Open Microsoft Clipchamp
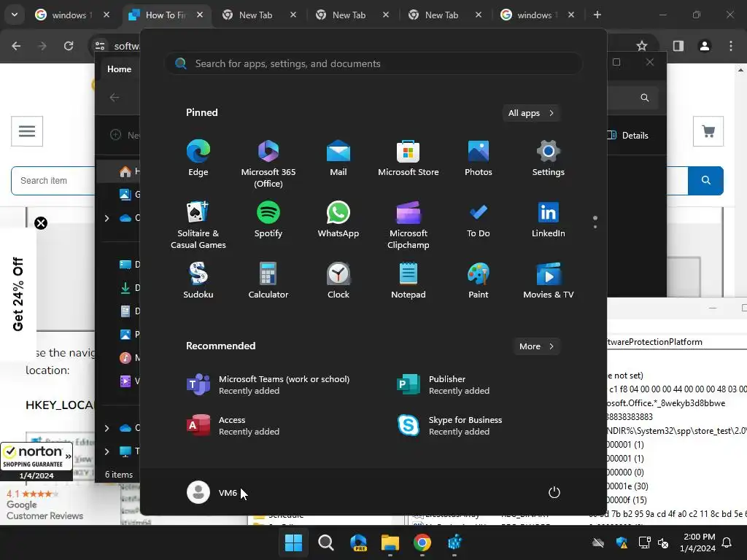The image size is (747, 560). coord(409,225)
